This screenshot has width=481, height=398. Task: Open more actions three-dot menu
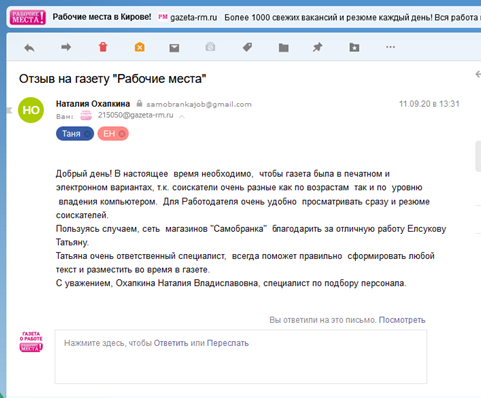pyautogui.click(x=390, y=47)
